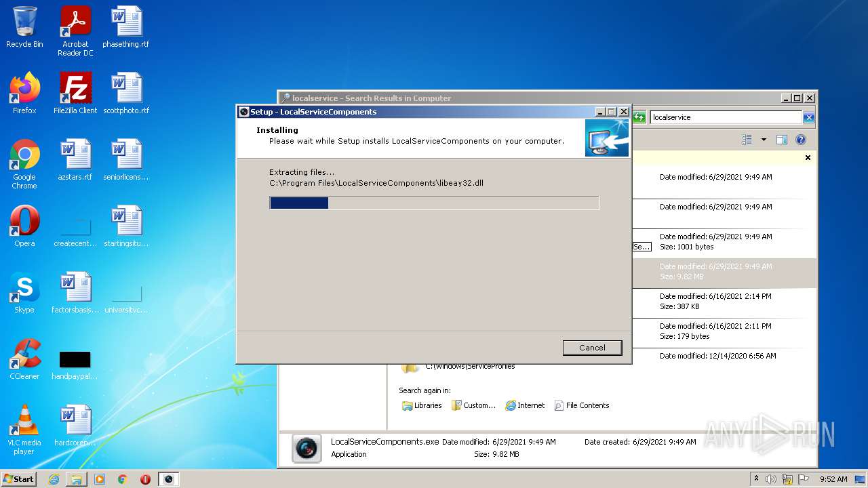Open Windows Explorer taskbar button
Viewport: 868px width, 488px height.
[77, 479]
